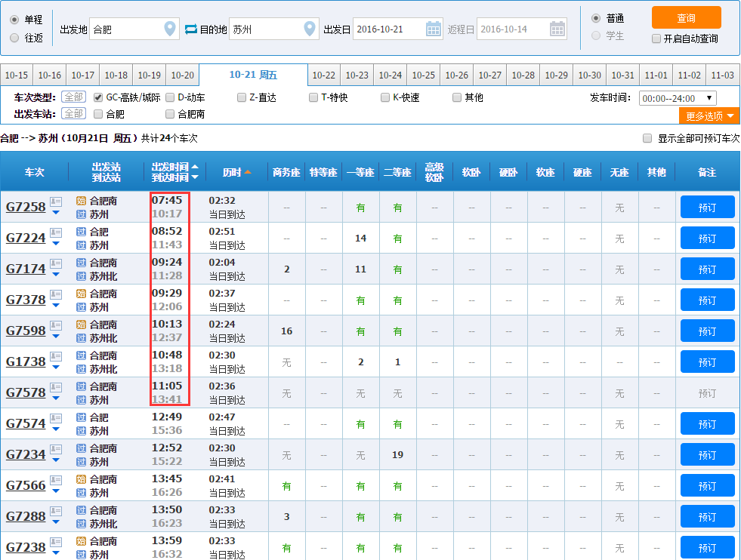This screenshot has height=560, width=741.
Task: Click the 出发地 input showing 合肥
Action: (x=134, y=29)
